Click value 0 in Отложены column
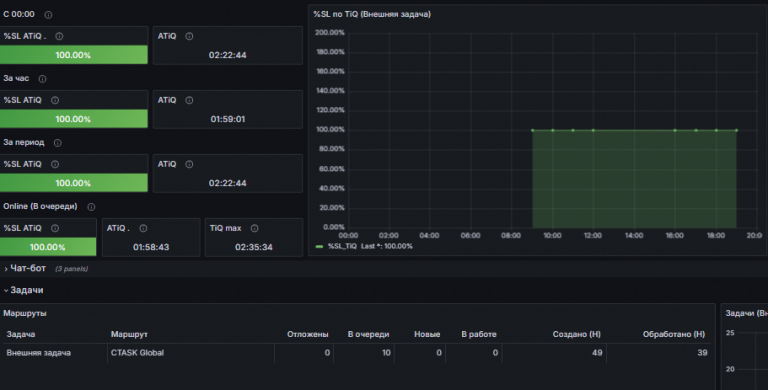 pyautogui.click(x=327, y=353)
